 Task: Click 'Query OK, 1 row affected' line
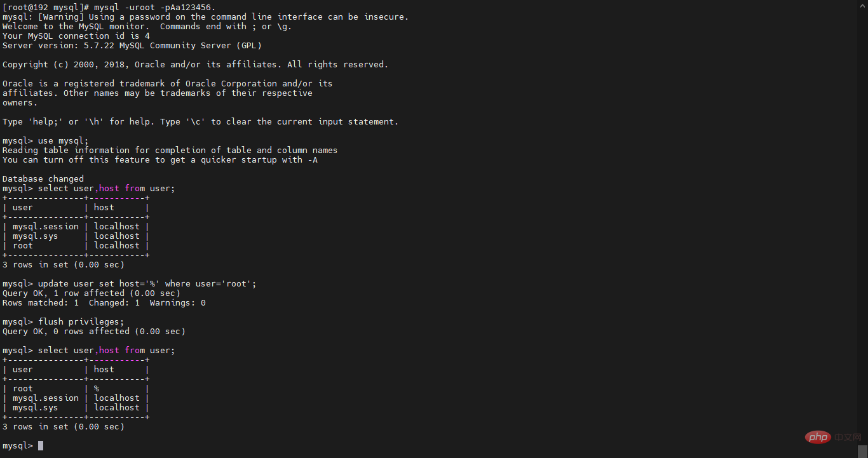92,293
